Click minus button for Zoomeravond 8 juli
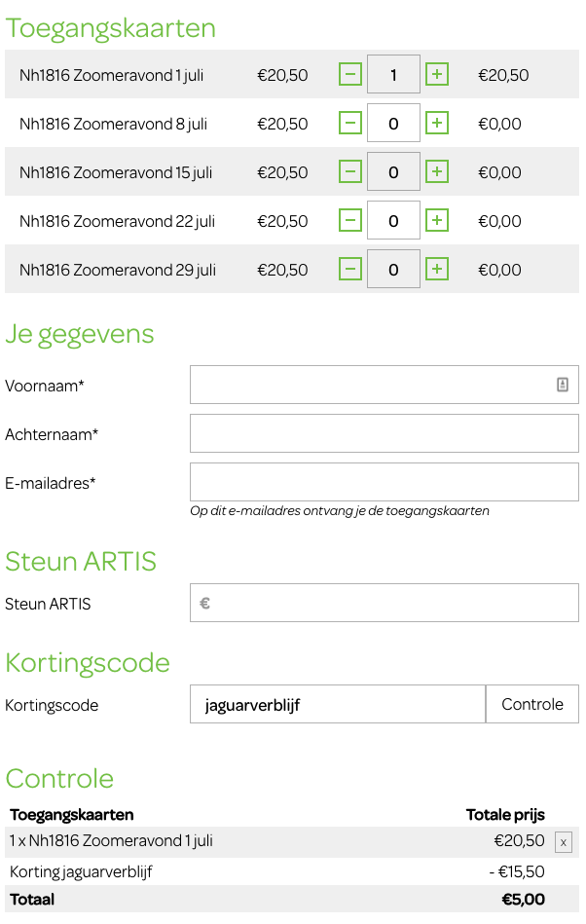Viewport: 586px width, 924px height. click(350, 123)
